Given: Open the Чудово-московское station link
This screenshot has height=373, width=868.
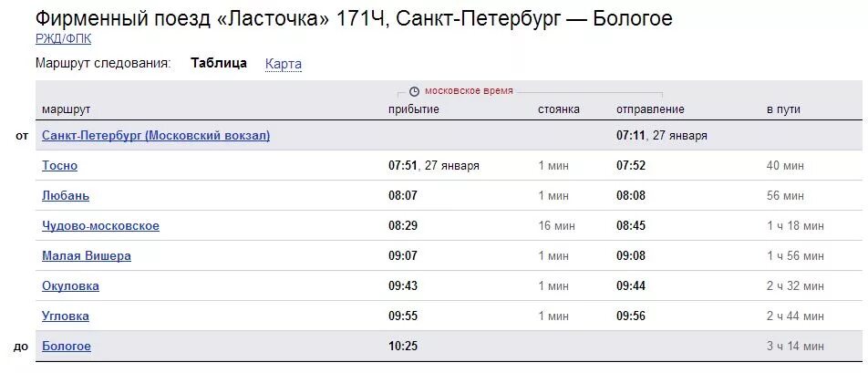Looking at the screenshot, I should pyautogui.click(x=100, y=226).
